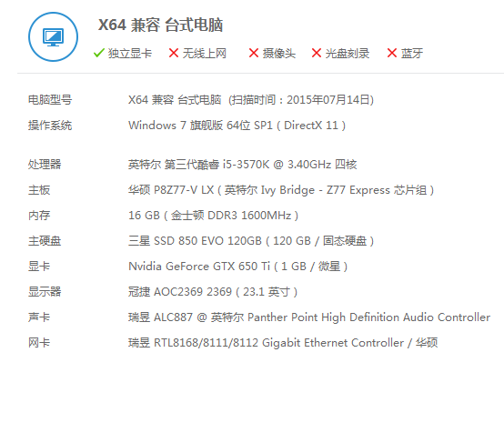
Task: Click the 主板 row label
Action: tap(39, 189)
